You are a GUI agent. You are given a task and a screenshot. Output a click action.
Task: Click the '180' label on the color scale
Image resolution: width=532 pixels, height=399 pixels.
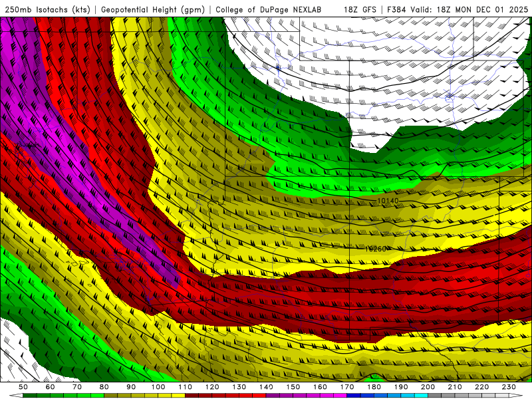[374, 387]
